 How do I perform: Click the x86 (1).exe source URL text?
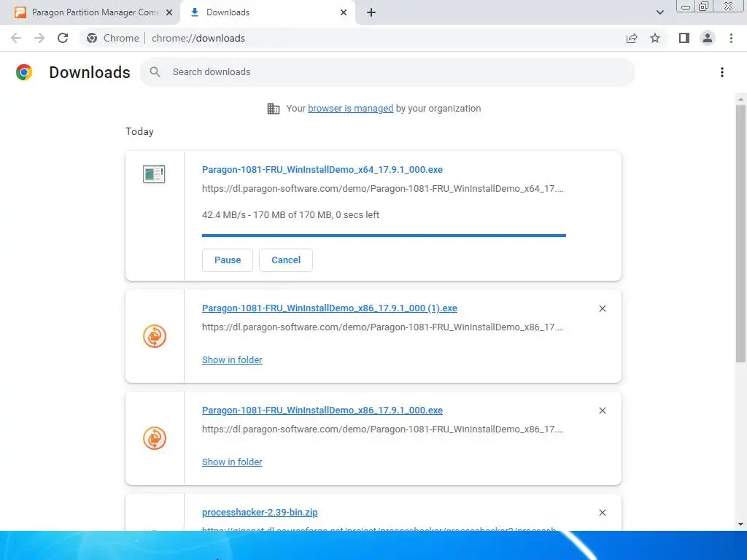click(x=382, y=327)
